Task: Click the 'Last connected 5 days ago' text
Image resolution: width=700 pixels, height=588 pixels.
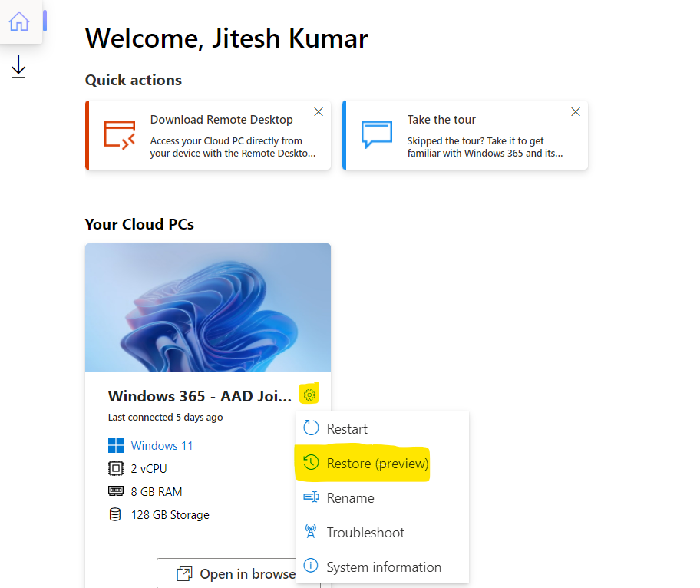Action: coord(165,417)
